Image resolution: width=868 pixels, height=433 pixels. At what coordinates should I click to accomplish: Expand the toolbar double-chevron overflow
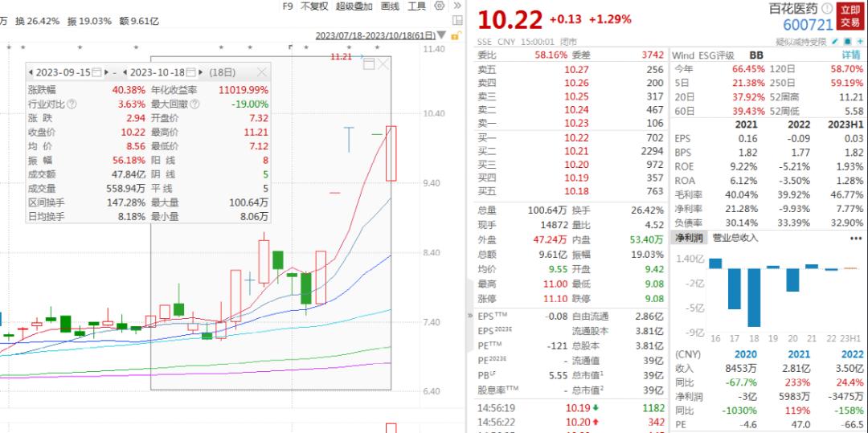pos(457,6)
